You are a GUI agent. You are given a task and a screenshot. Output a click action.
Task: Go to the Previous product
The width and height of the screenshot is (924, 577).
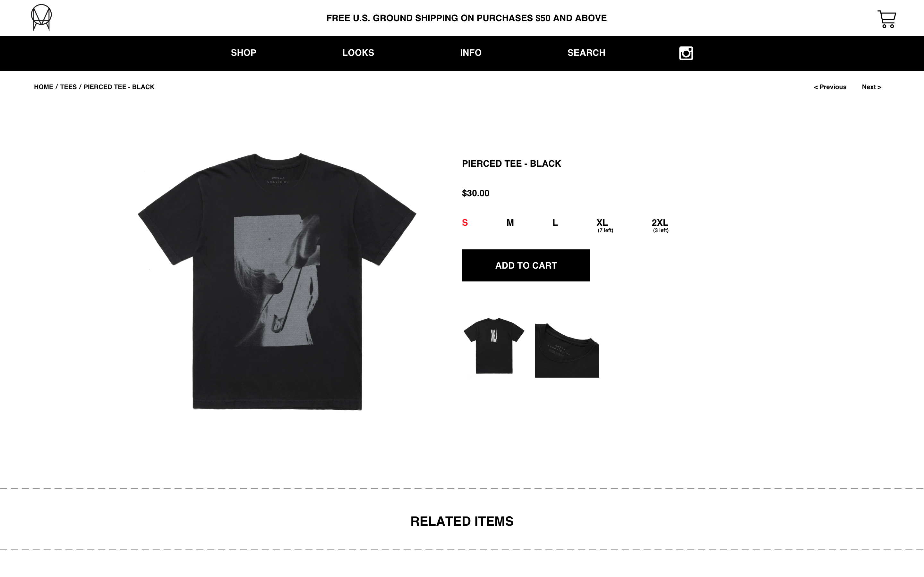click(830, 87)
